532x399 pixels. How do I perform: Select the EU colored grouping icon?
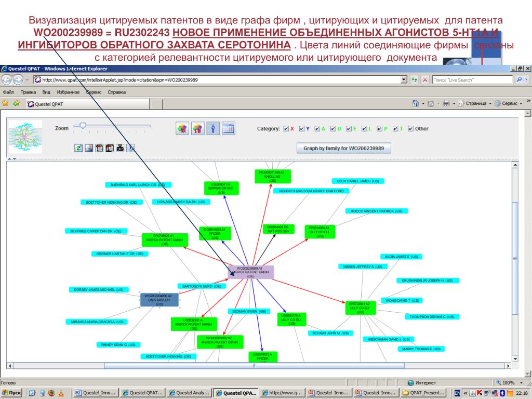click(198, 129)
